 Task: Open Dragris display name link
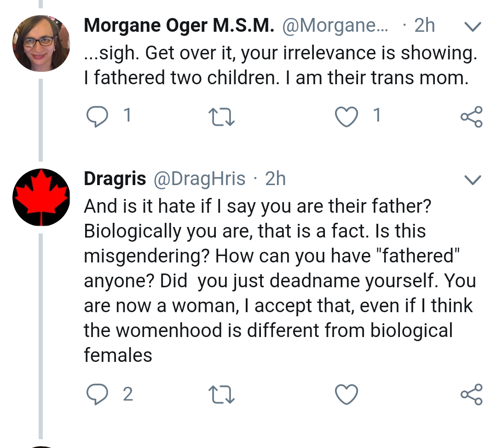tap(115, 179)
